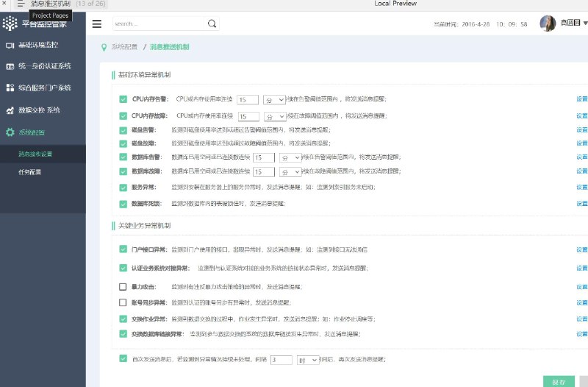Click the 数据库故障 duration input field
This screenshot has height=387, width=588.
tap(264, 172)
